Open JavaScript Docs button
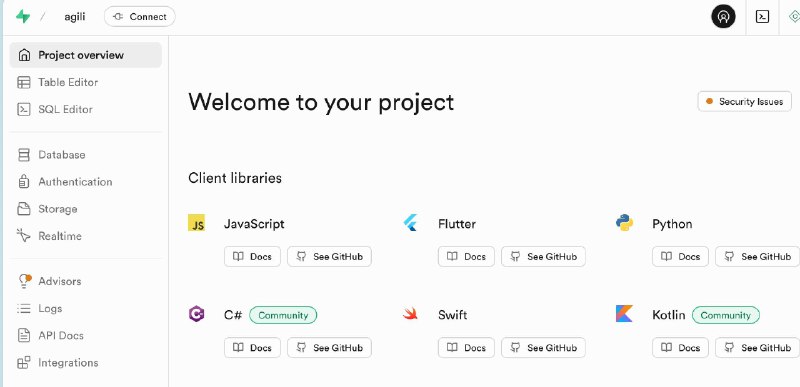This screenshot has width=800, height=387. (253, 256)
